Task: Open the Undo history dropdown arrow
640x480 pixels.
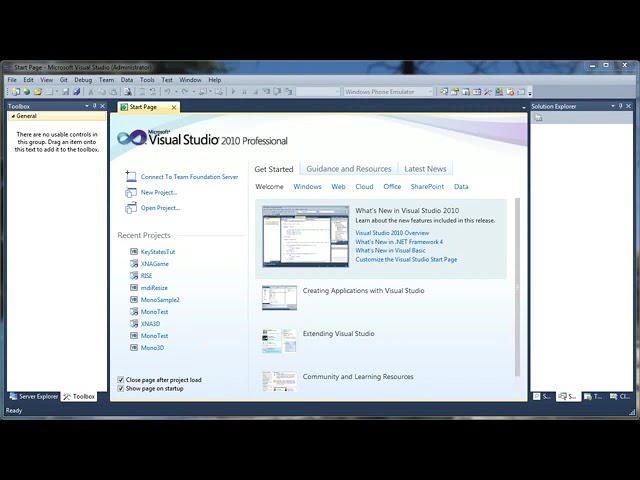Action: tap(176, 92)
